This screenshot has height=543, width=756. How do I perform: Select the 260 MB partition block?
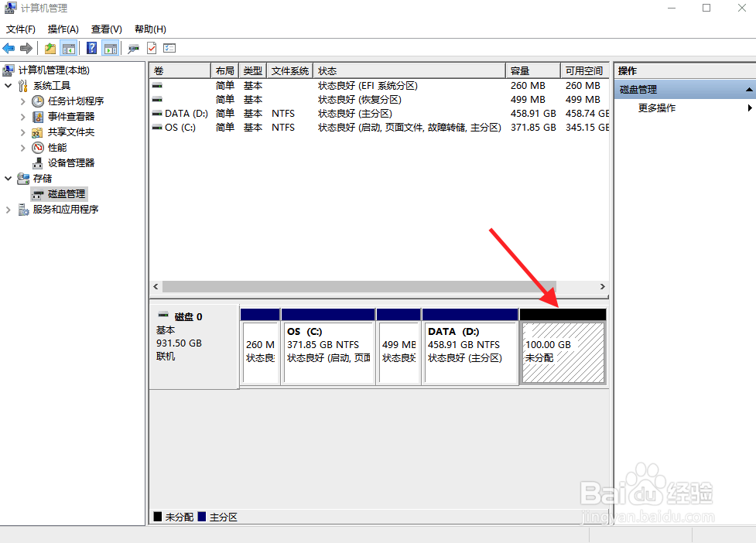point(260,347)
